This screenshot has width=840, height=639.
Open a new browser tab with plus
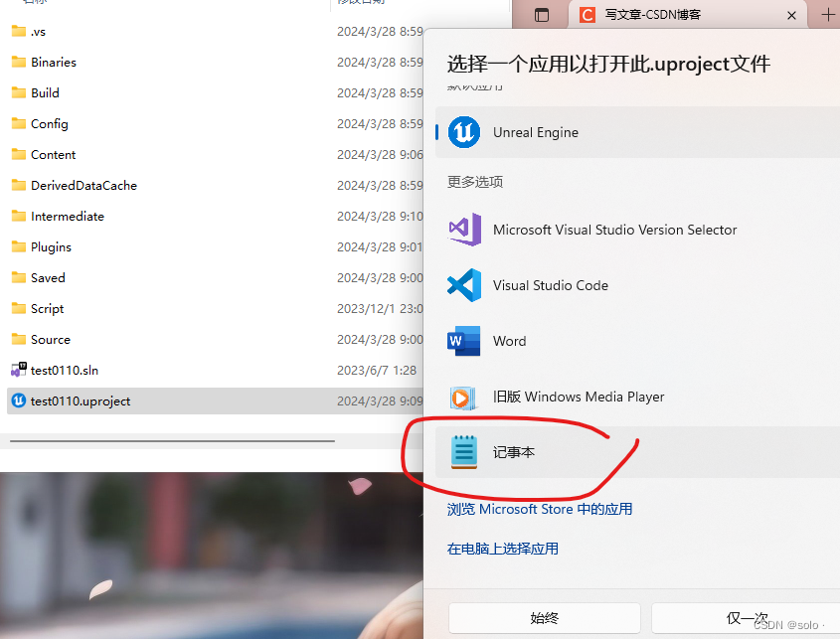click(828, 15)
